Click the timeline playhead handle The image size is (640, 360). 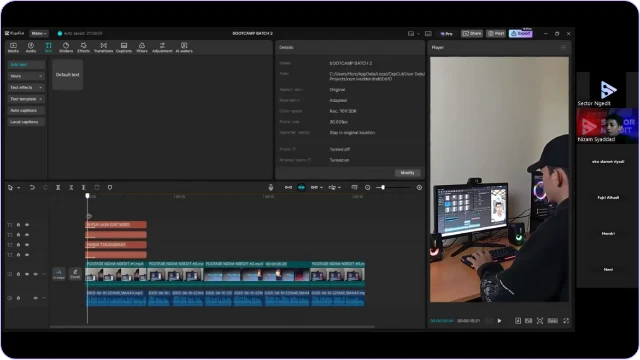[87, 196]
